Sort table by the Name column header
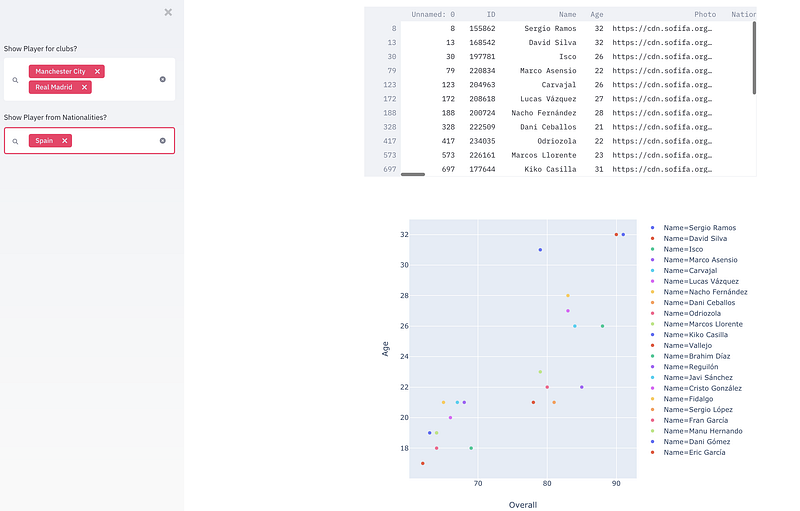 tap(567, 14)
